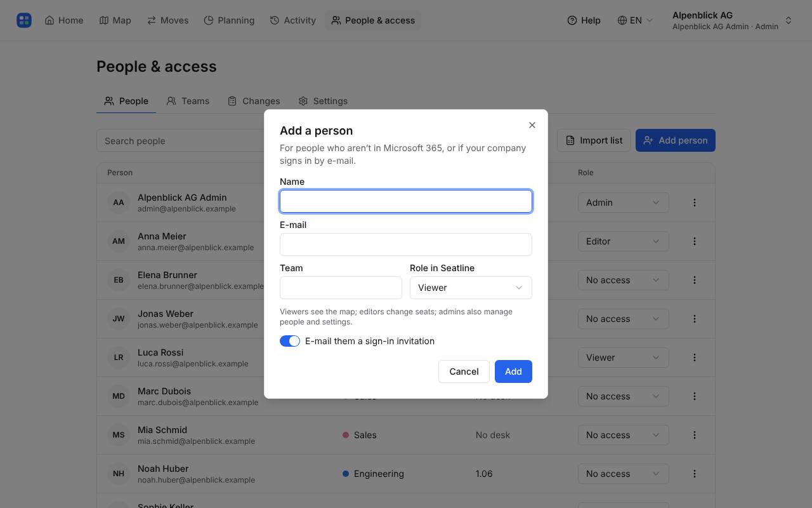
Task: Click the Add button in the dialog
Action: (513, 371)
